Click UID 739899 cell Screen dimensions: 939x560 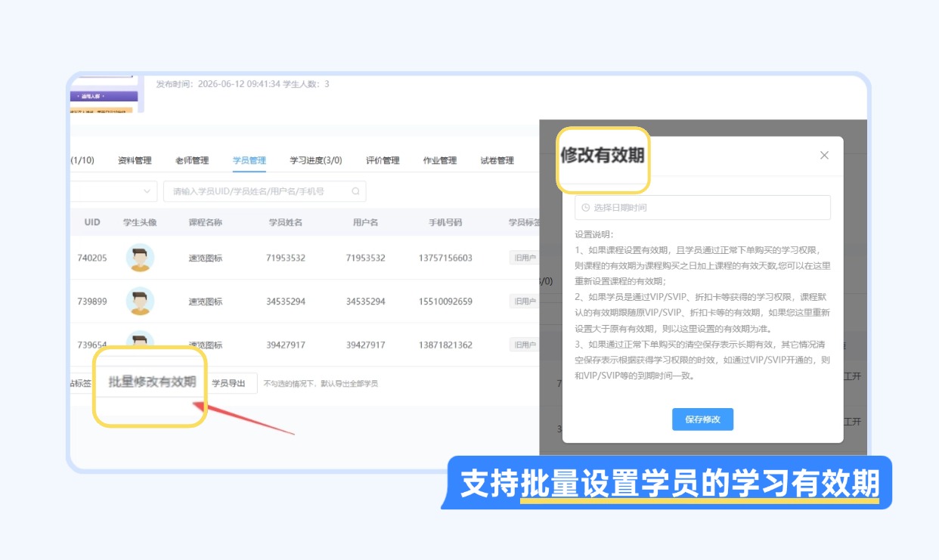(x=92, y=302)
